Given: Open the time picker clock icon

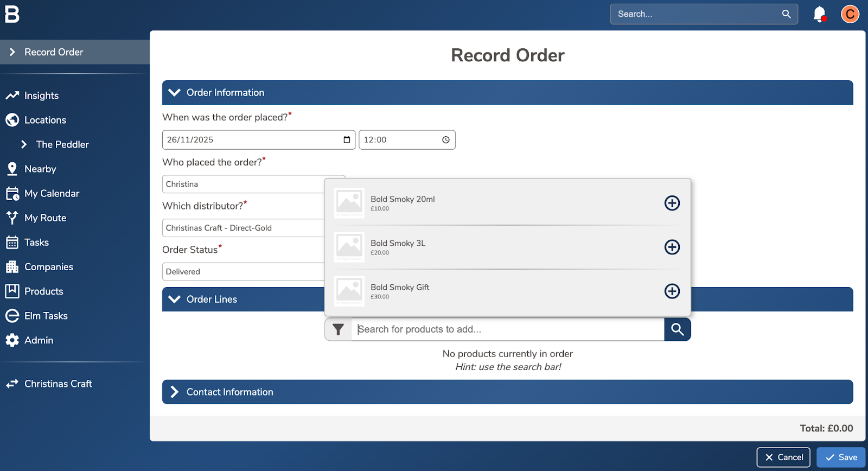Looking at the screenshot, I should tap(446, 140).
